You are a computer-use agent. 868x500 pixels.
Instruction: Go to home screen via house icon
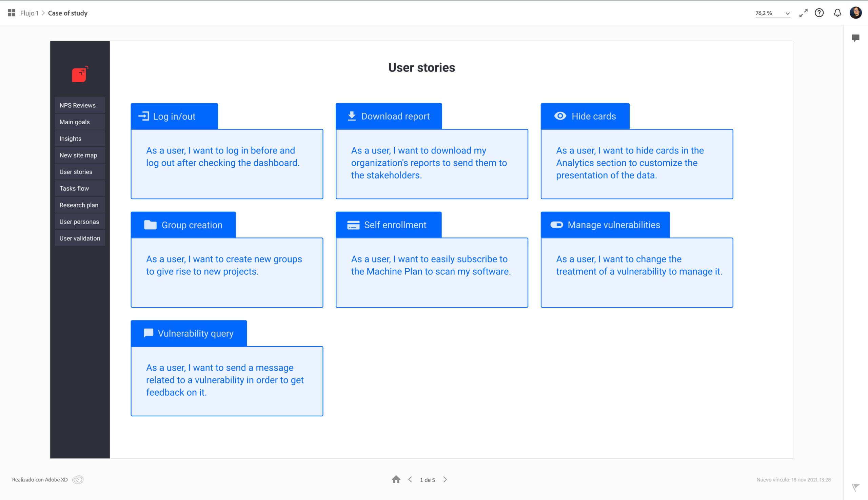396,479
